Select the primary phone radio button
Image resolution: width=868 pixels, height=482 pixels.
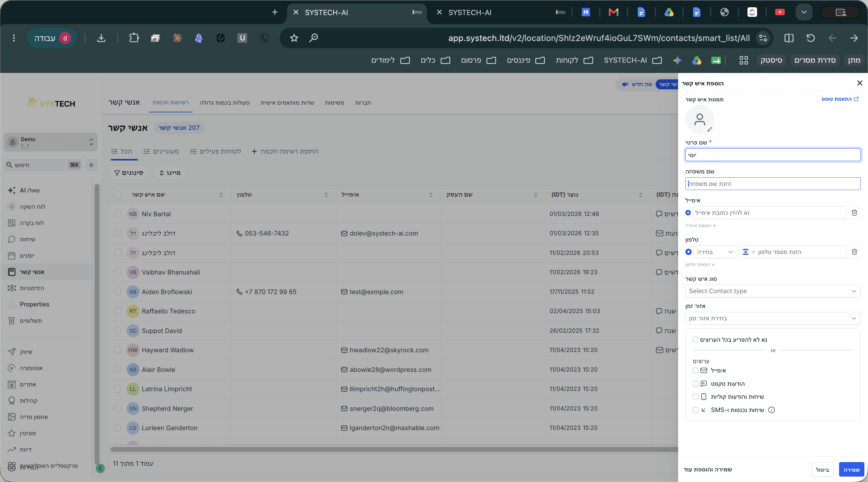(688, 252)
